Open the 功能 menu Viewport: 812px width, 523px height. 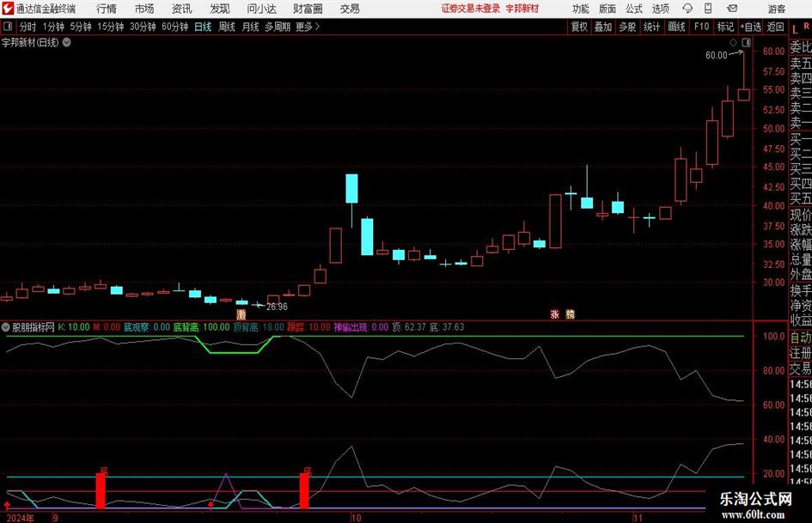coord(581,9)
